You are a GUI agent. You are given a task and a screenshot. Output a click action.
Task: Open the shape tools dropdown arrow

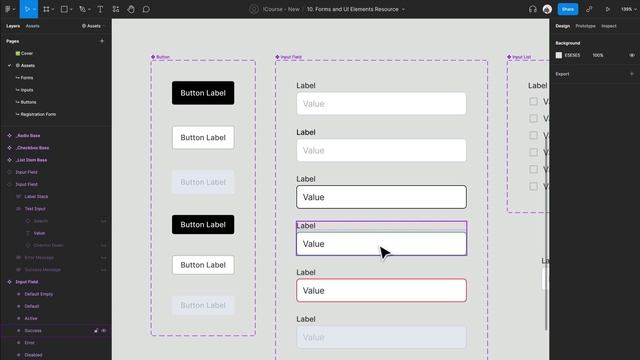(x=71, y=9)
